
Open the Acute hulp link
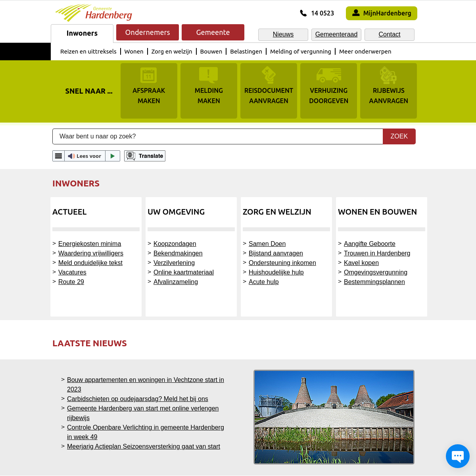pyautogui.click(x=264, y=282)
